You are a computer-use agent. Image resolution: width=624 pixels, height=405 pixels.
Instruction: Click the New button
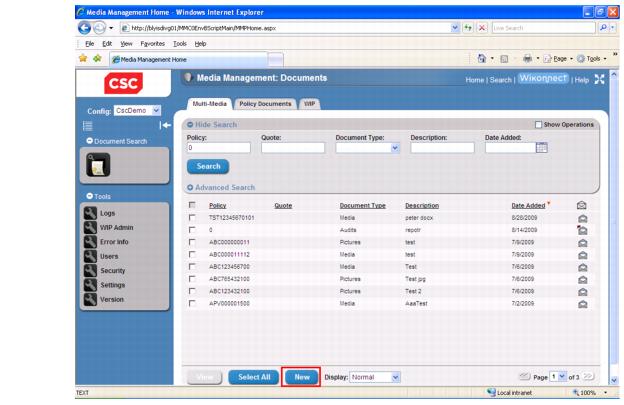click(x=301, y=377)
